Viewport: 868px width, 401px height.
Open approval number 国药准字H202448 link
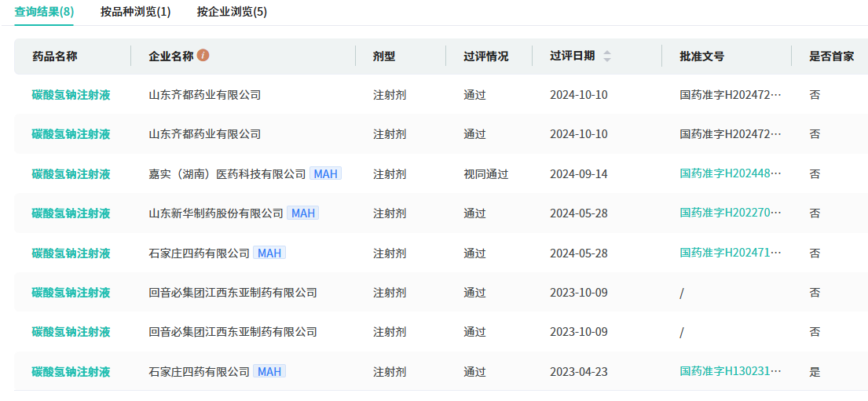731,173
